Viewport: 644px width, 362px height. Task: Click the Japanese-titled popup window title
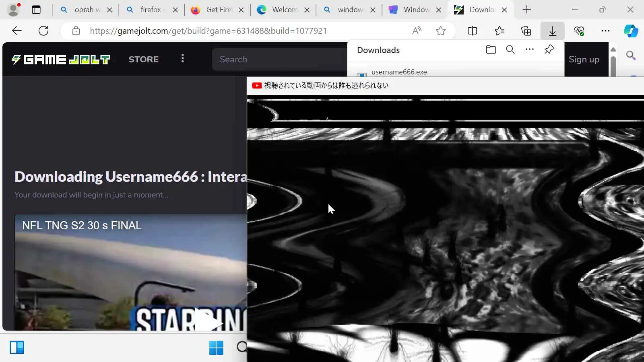point(326,85)
